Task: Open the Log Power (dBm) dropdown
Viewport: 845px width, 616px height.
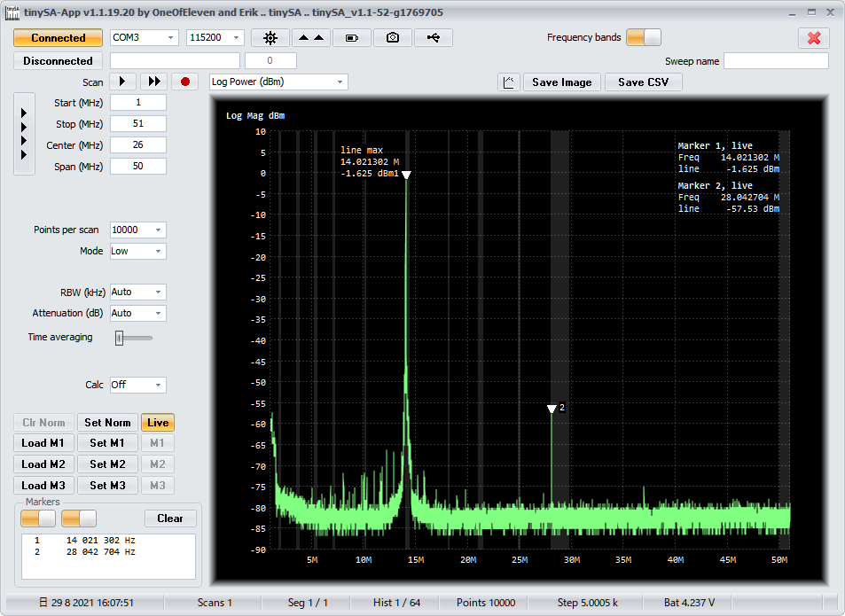Action: [x=278, y=82]
